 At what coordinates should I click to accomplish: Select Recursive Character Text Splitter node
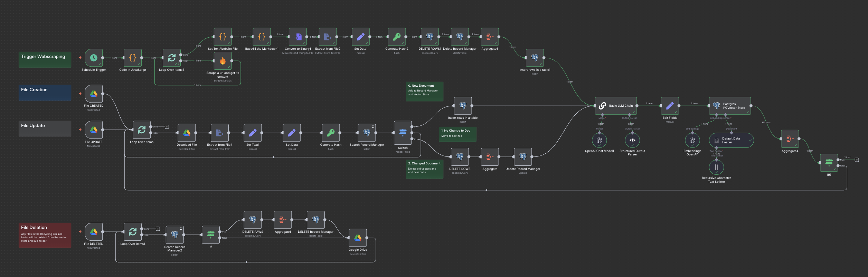716,167
